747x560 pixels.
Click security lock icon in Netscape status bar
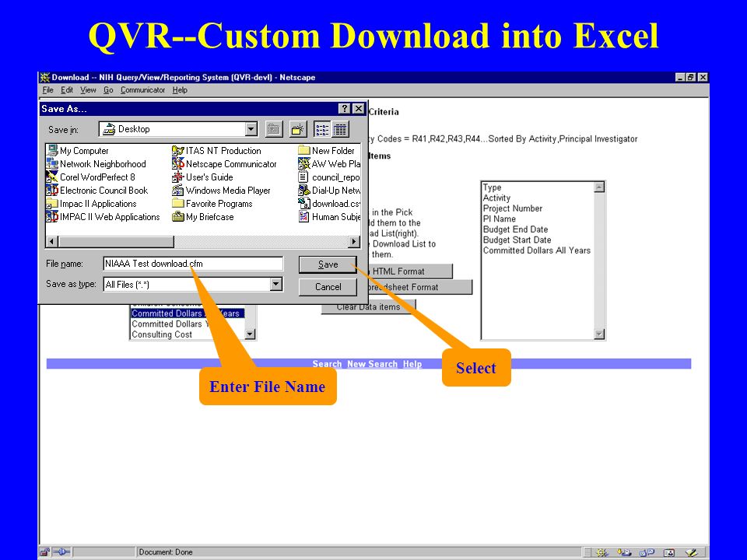[45, 552]
